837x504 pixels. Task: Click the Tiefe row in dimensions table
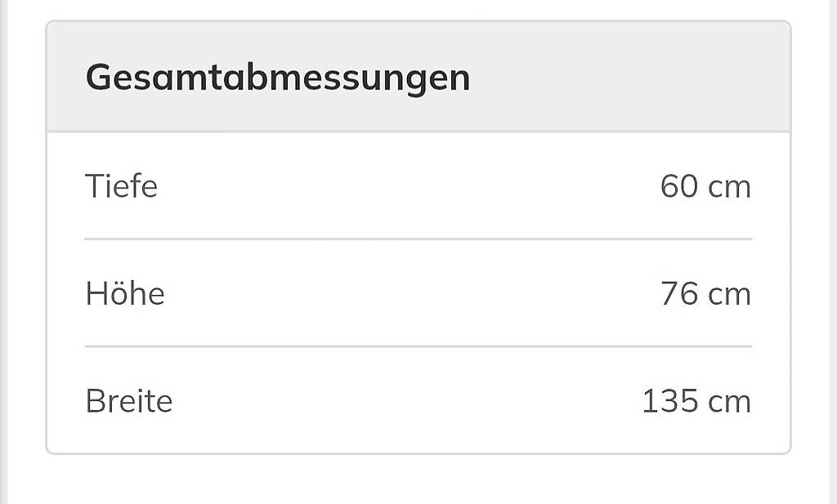418,186
